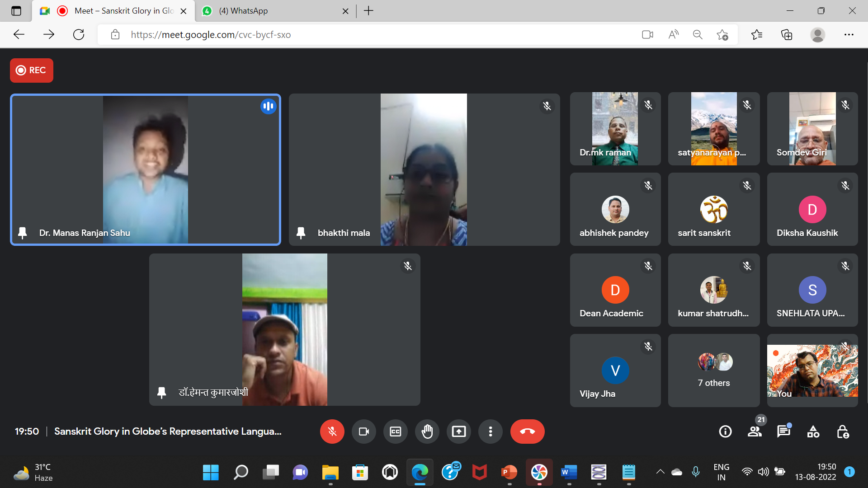Show everyone participants panel
Screen dimensions: 868x488
[754, 432]
